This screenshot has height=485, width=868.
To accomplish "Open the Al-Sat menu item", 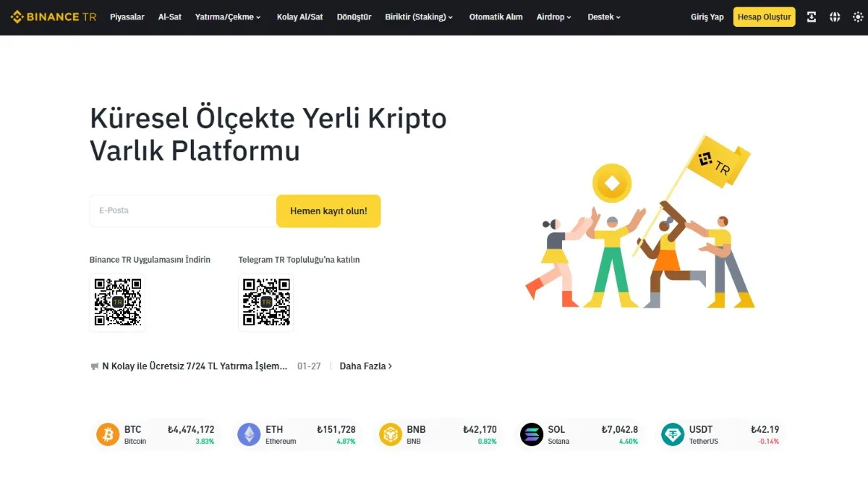I will [169, 17].
